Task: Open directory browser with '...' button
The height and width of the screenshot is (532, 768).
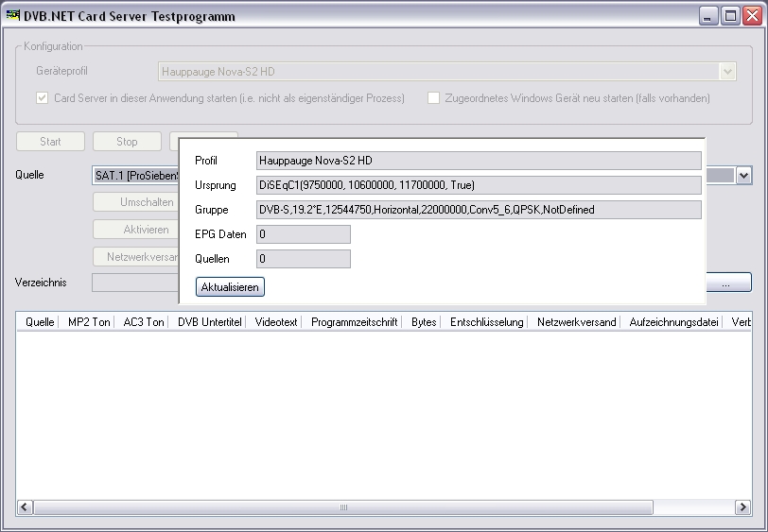Action: coord(725,283)
